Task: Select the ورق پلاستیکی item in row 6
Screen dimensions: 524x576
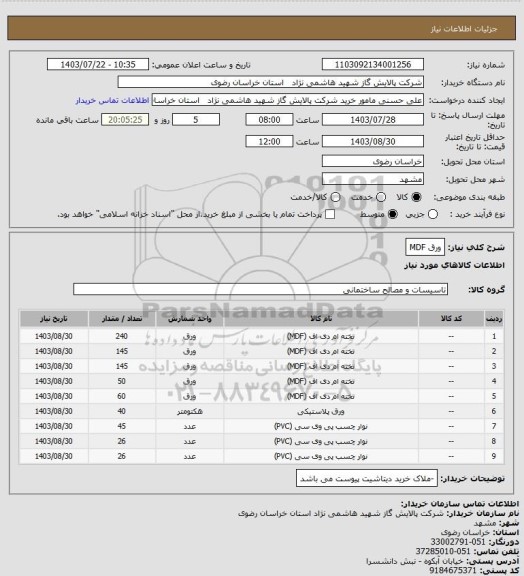Action: [321, 411]
